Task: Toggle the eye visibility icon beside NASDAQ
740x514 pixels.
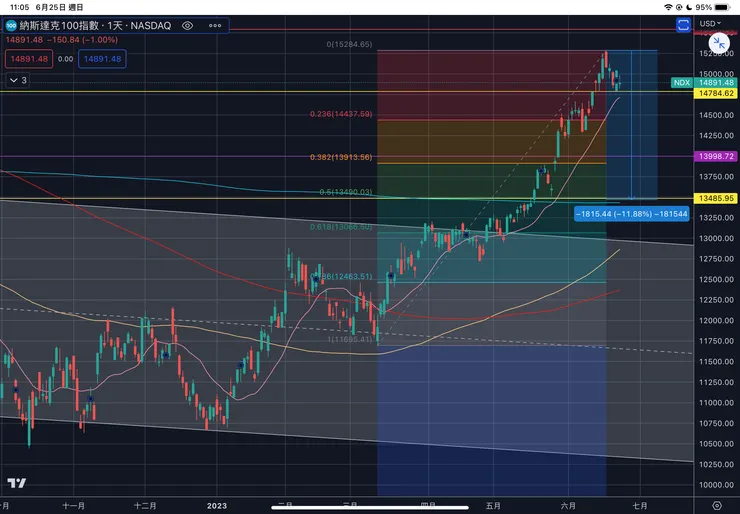Action: 187,25
